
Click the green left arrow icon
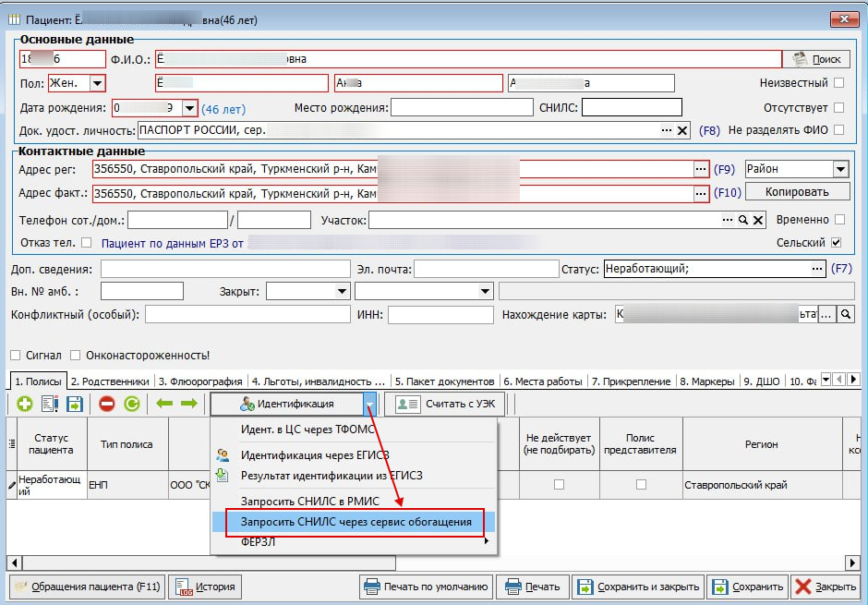164,404
